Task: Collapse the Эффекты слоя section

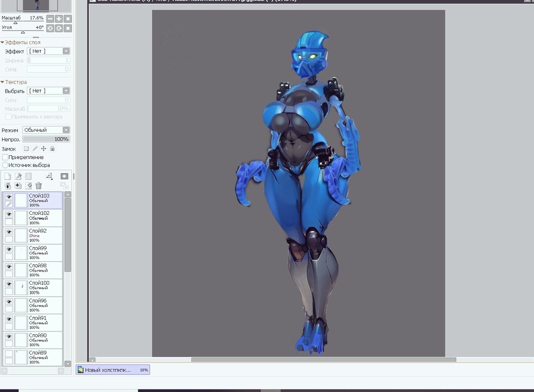Action: pyautogui.click(x=3, y=42)
